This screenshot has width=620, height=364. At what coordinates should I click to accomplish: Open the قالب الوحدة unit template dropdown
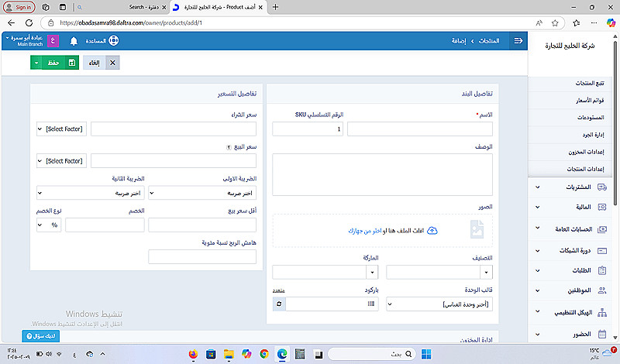(x=439, y=304)
